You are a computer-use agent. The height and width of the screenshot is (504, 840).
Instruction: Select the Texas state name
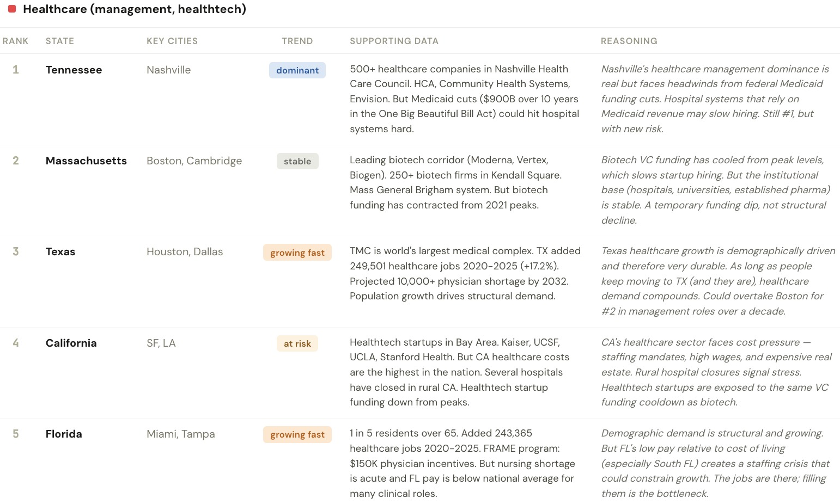click(x=60, y=251)
